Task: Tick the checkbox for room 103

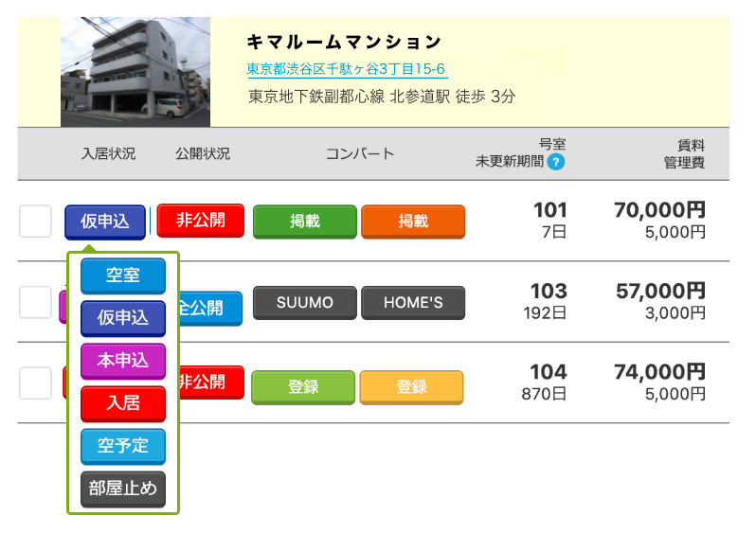Action: point(36,302)
